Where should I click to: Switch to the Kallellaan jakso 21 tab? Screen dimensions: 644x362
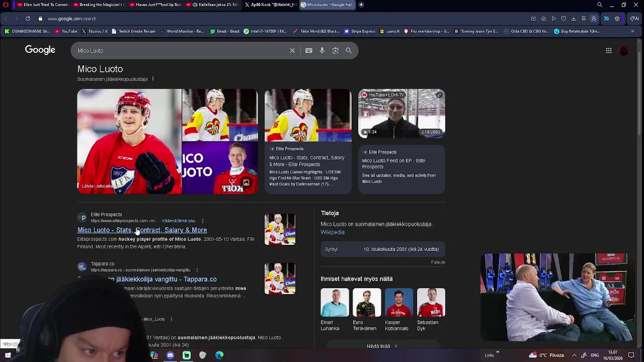click(x=212, y=5)
